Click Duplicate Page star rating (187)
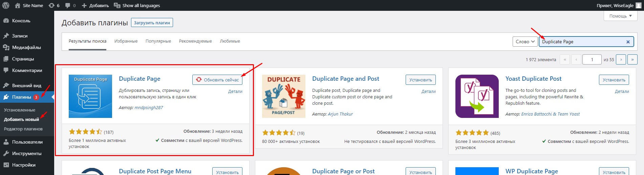644x175 pixels. click(x=85, y=132)
